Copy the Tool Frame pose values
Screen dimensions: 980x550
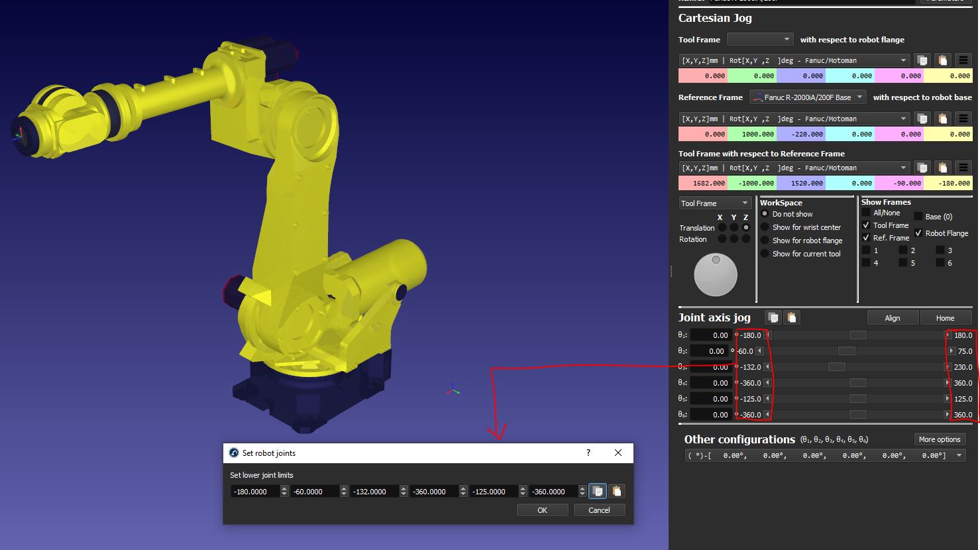click(x=922, y=60)
